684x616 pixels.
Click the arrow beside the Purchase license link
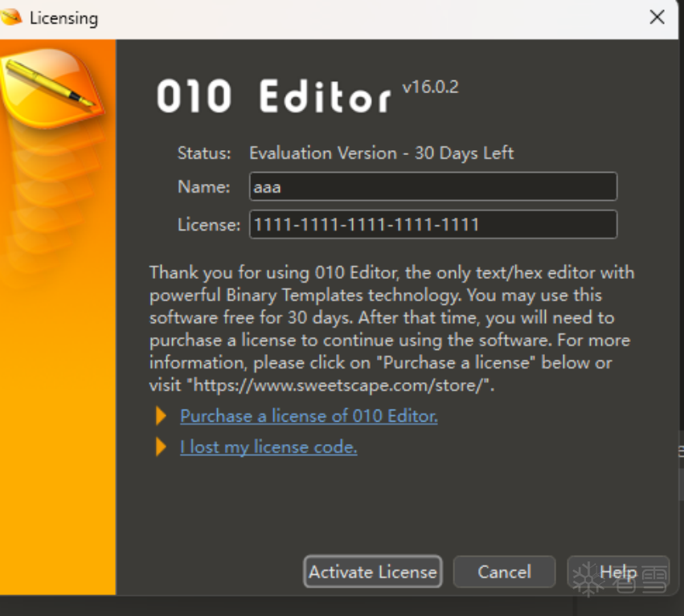161,416
